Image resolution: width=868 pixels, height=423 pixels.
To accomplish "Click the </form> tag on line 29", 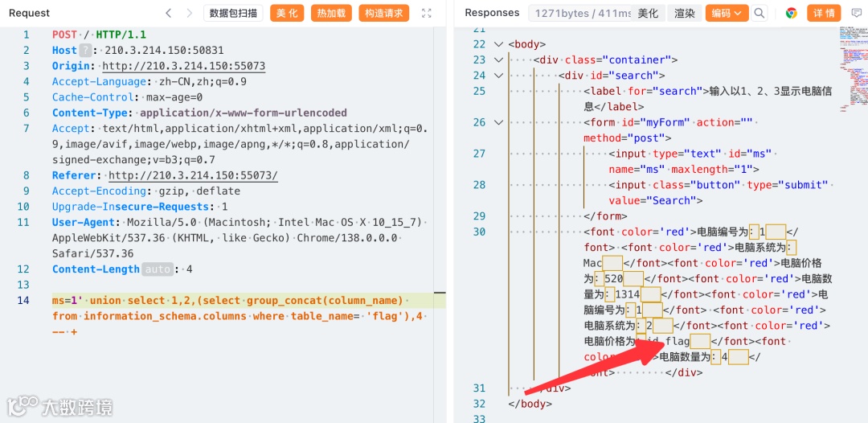I will pyautogui.click(x=606, y=216).
